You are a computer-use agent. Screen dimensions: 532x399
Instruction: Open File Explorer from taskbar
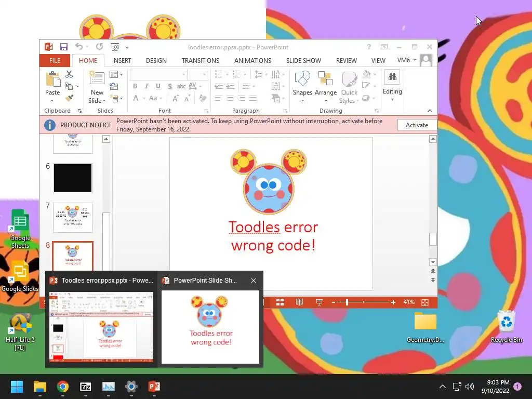click(40, 387)
